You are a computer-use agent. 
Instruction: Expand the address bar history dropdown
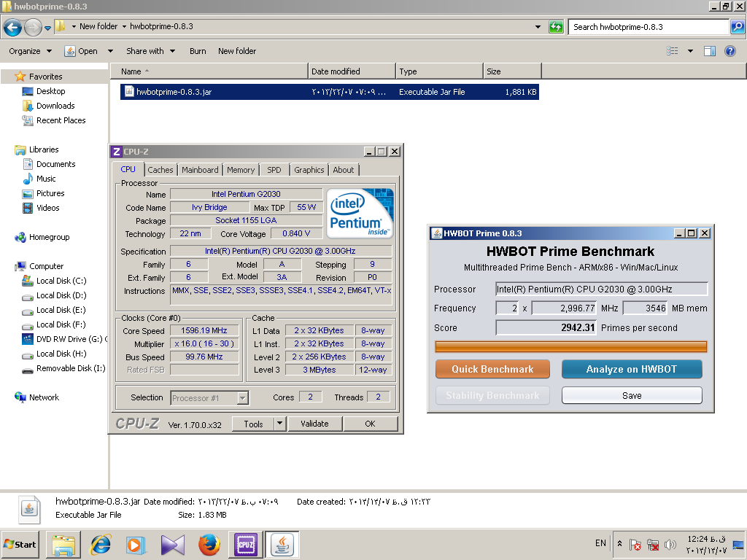click(x=538, y=27)
